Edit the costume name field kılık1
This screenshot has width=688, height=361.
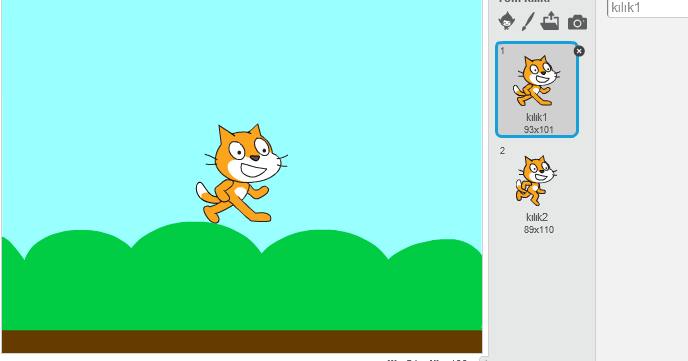(647, 8)
